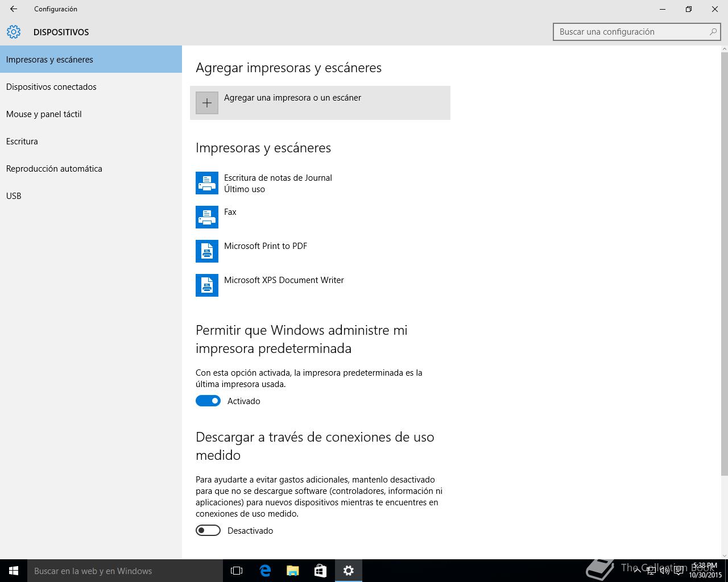The image size is (728, 582).
Task: Click Agregar una impresora o un escáner
Action: coord(320,103)
